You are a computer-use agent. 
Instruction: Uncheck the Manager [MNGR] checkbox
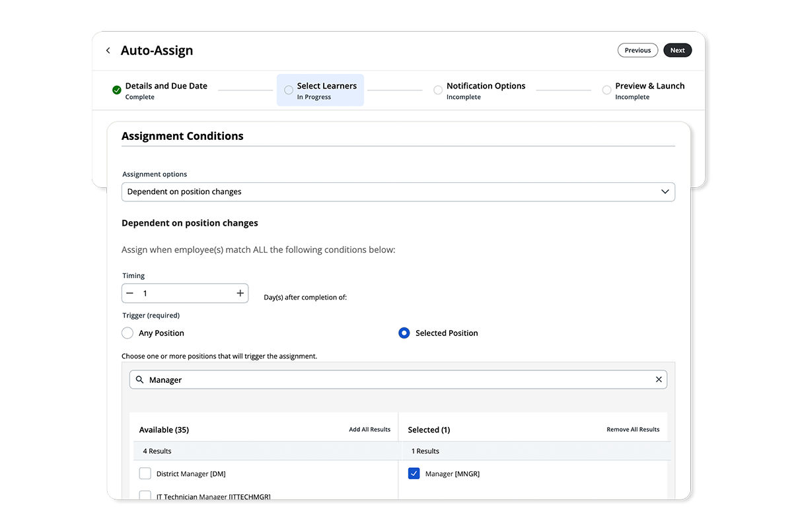(414, 473)
